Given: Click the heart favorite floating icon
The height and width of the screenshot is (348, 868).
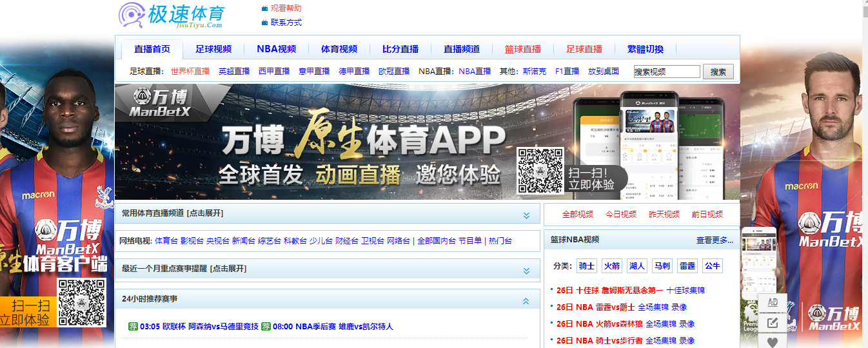Looking at the screenshot, I should click(x=773, y=342).
